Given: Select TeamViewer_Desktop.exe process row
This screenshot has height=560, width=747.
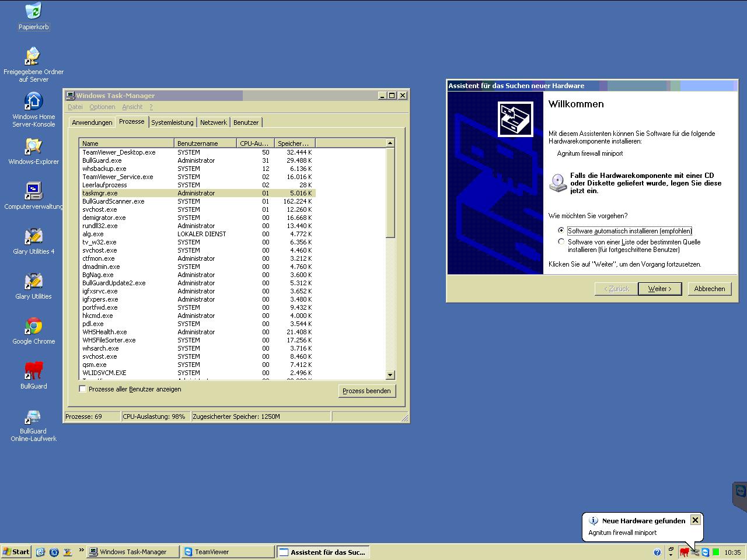Looking at the screenshot, I should (x=197, y=152).
